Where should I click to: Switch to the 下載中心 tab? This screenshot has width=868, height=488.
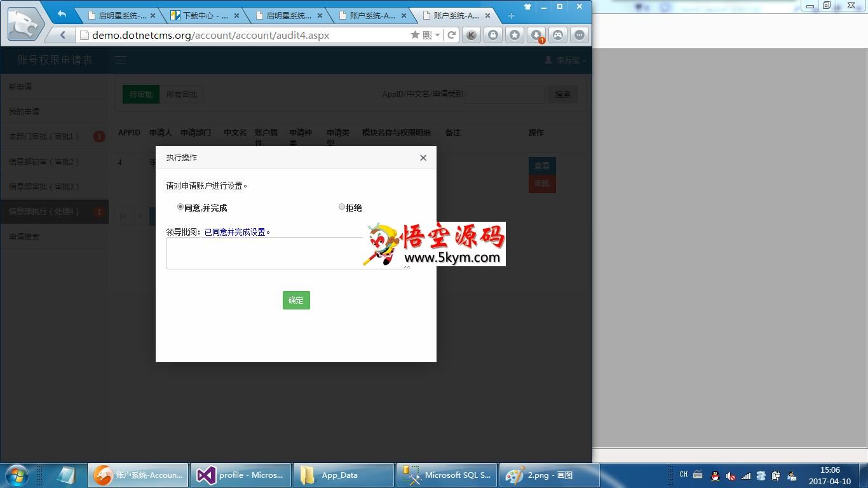coord(200,15)
